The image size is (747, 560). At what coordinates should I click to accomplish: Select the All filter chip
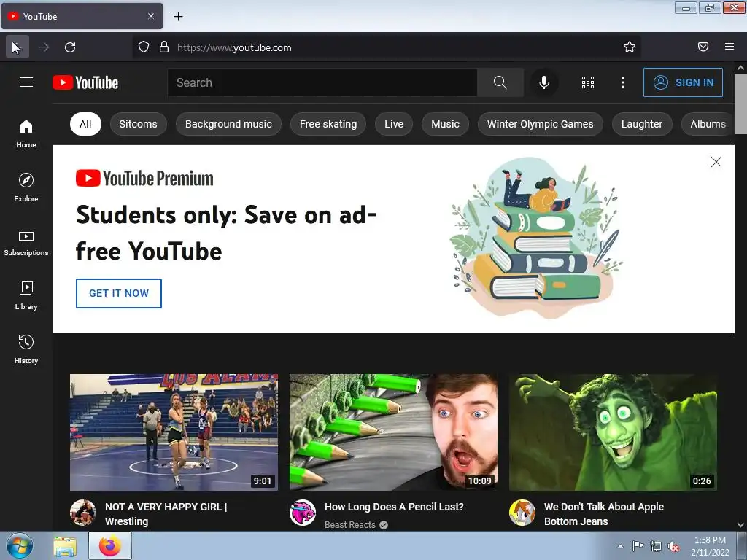(x=85, y=124)
